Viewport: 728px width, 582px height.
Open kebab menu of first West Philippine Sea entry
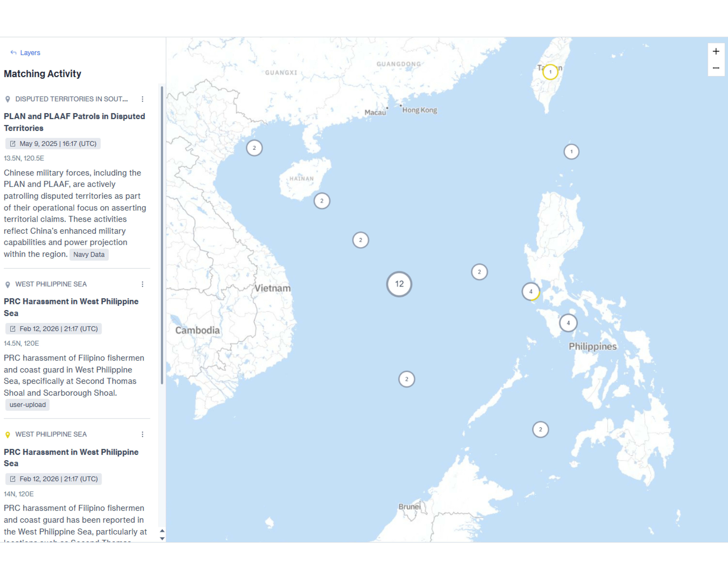tap(143, 284)
